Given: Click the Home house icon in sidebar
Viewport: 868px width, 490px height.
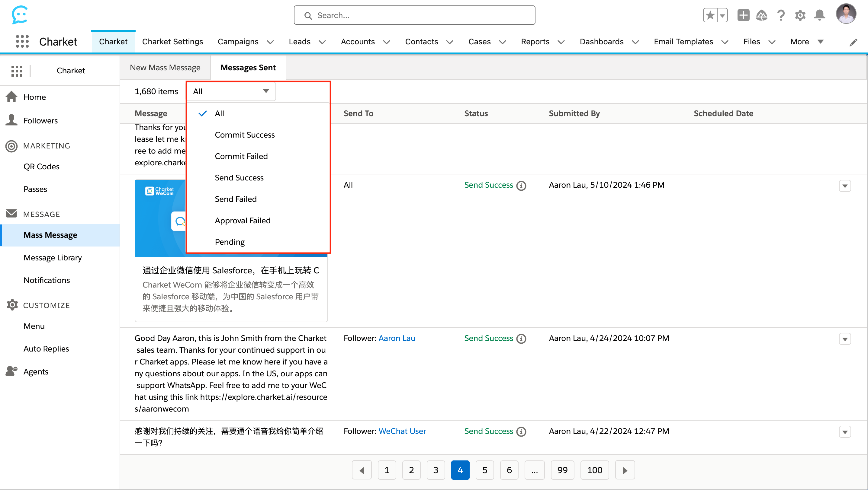Looking at the screenshot, I should (x=11, y=97).
